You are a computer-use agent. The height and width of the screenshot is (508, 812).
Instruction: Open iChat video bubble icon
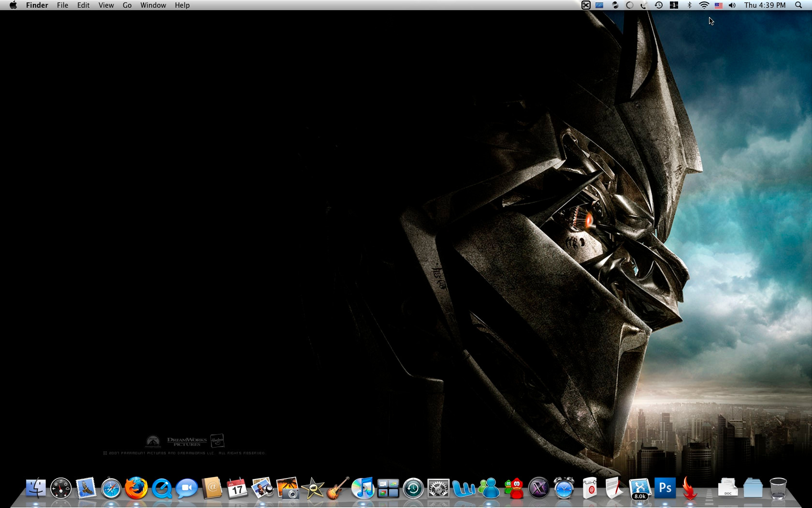point(187,488)
